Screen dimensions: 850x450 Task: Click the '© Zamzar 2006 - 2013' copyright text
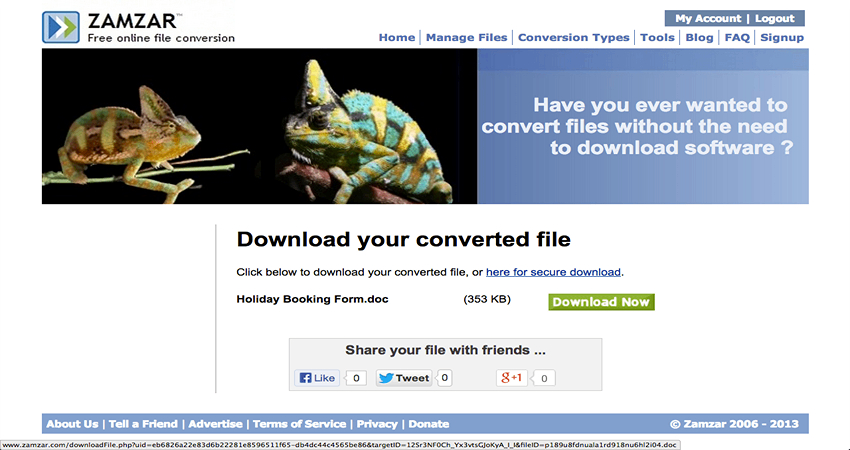tap(735, 424)
